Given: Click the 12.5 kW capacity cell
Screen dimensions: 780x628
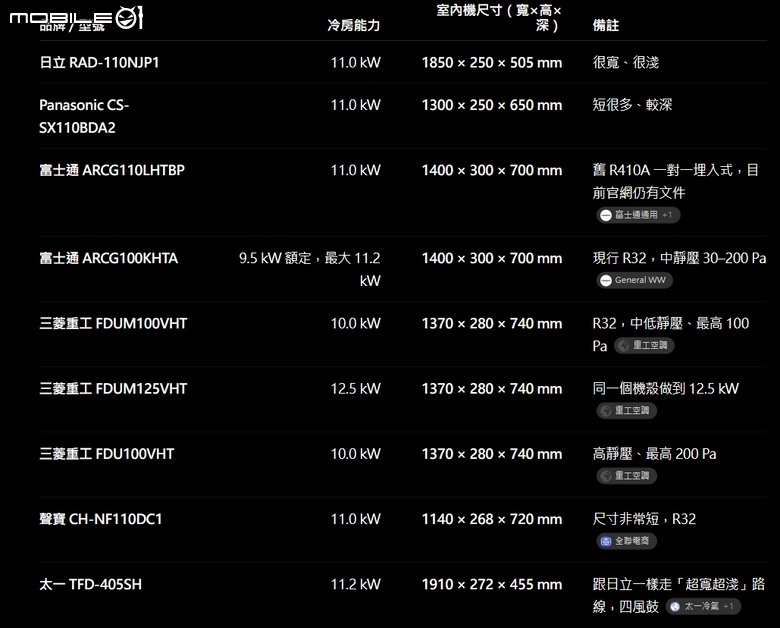Looking at the screenshot, I should (356, 389).
